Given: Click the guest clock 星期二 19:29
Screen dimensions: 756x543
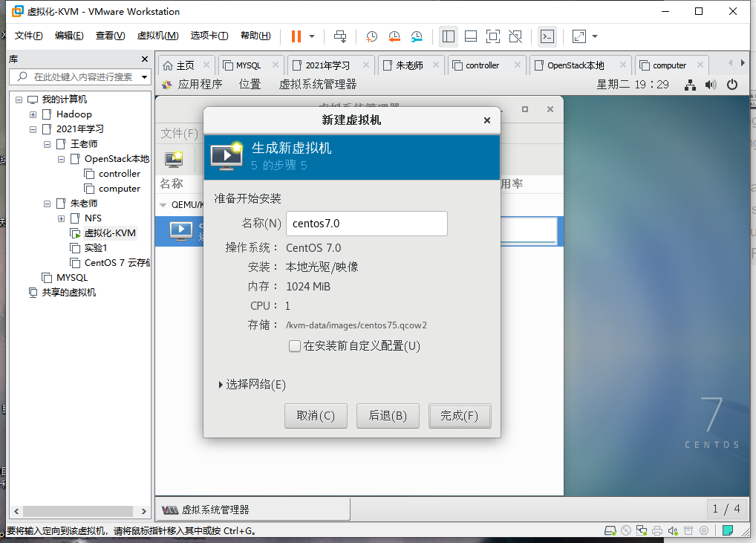Looking at the screenshot, I should coord(633,85).
